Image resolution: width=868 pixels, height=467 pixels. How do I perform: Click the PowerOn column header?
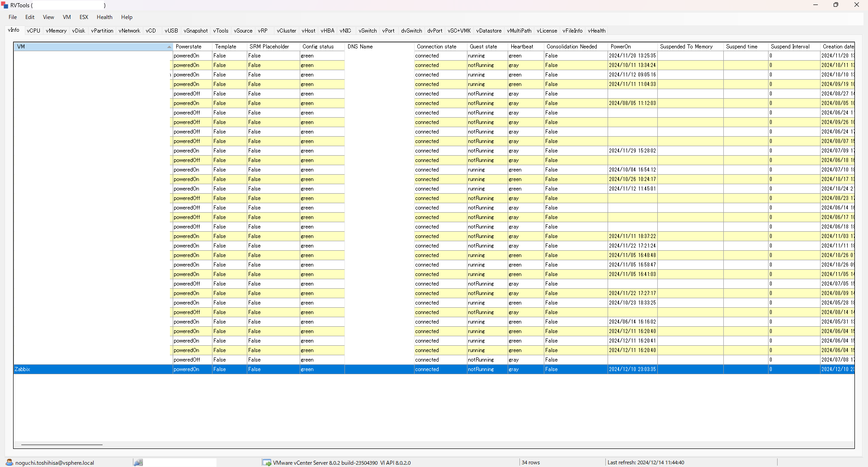coord(632,47)
